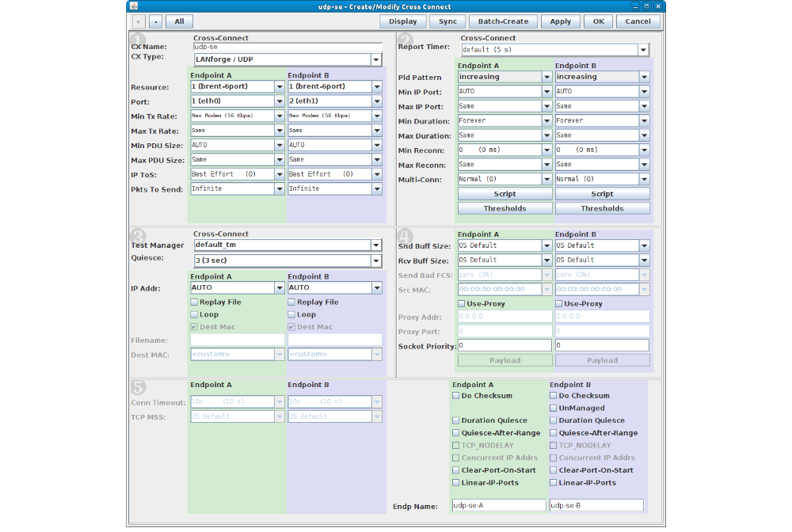Open the Endpoint A Script editor
Viewport: 792px width, 532px height.
(x=505, y=194)
